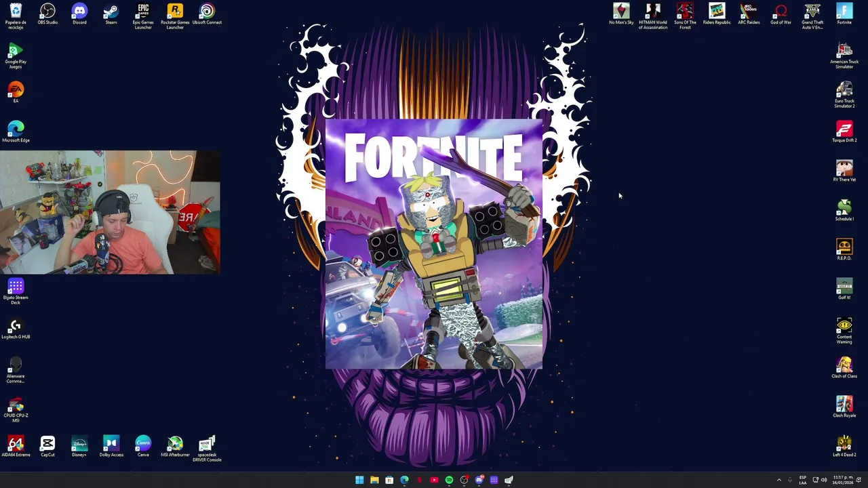Open the EA app desktop icon
This screenshot has width=868, height=488.
(x=16, y=92)
